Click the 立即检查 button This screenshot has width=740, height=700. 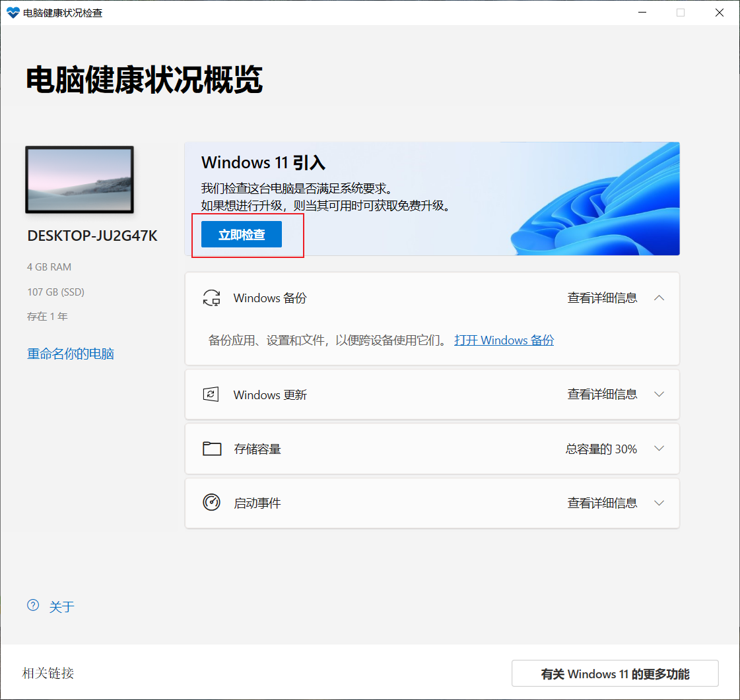coord(241,234)
